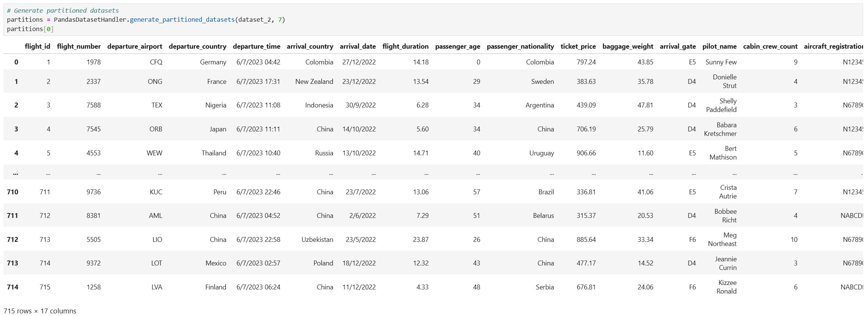Click the 715 rows × 17 columns summary
Screen dimensions: 868x316
pyautogui.click(x=40, y=311)
